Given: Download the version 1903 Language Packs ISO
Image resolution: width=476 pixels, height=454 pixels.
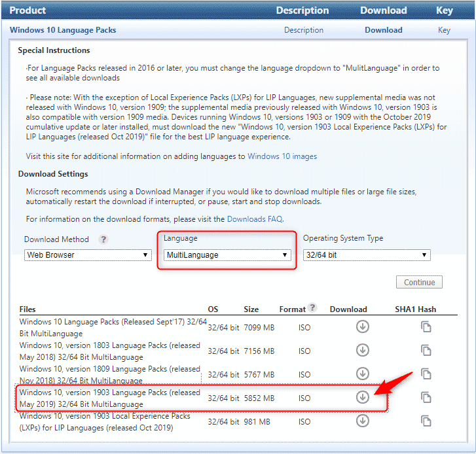Looking at the screenshot, I should pyautogui.click(x=363, y=397).
